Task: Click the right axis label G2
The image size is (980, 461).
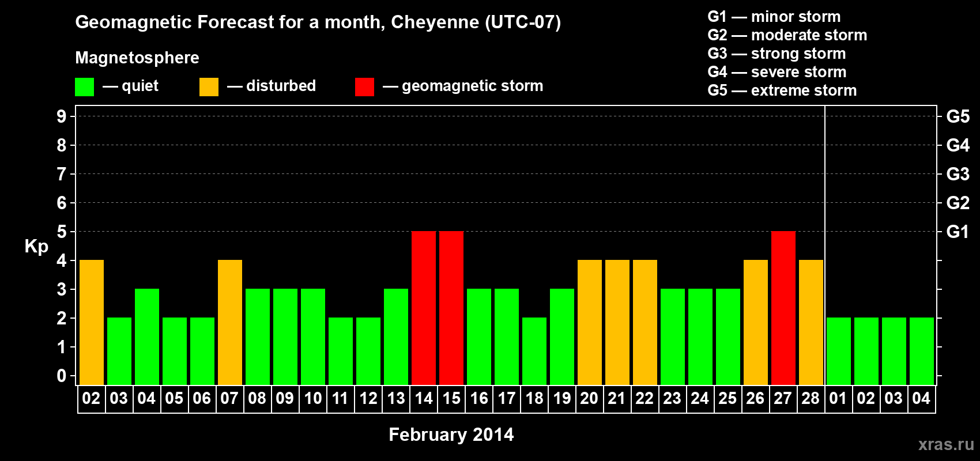Action: coord(958,203)
